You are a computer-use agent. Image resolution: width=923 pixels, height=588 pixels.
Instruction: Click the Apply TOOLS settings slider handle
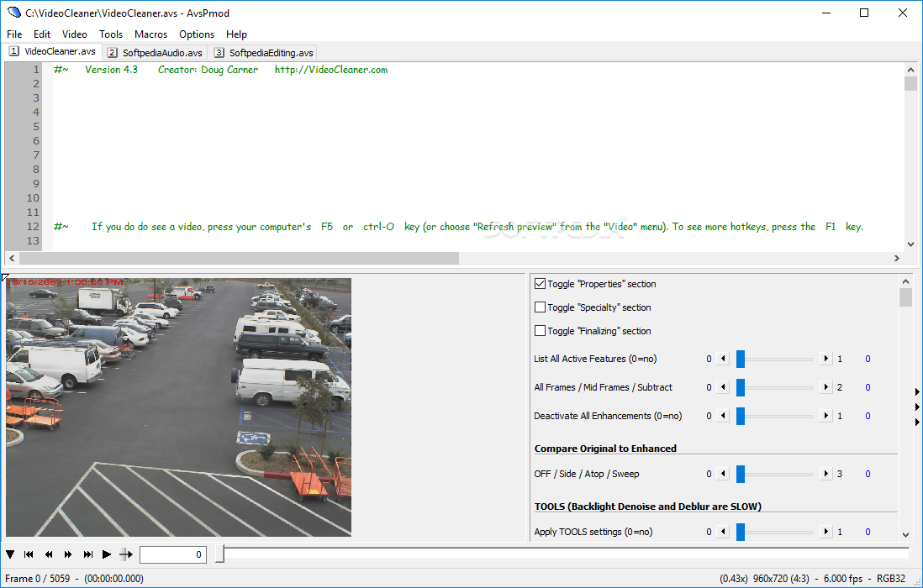[741, 532]
